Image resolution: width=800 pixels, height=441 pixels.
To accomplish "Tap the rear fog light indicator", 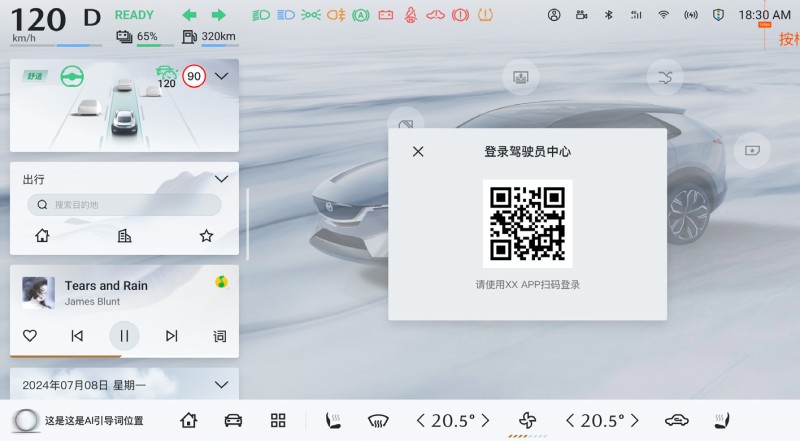I will [336, 15].
